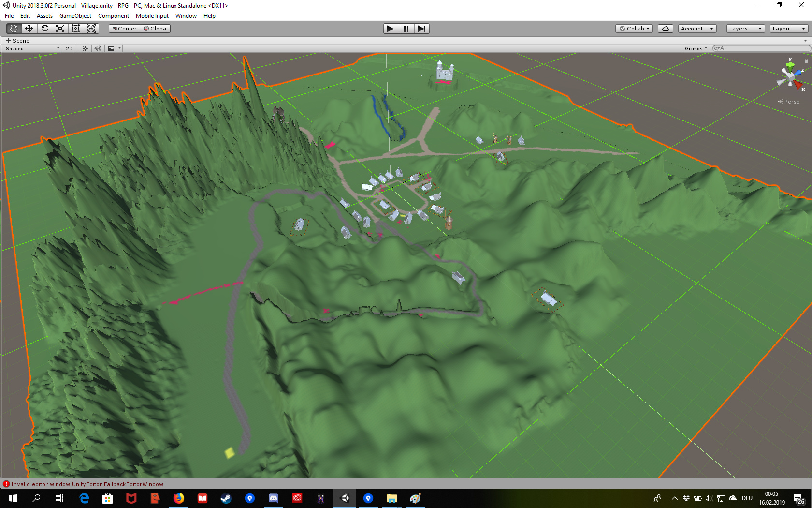Open the clock and calendar flyout
Image resolution: width=812 pixels, height=508 pixels.
pyautogui.click(x=772, y=498)
